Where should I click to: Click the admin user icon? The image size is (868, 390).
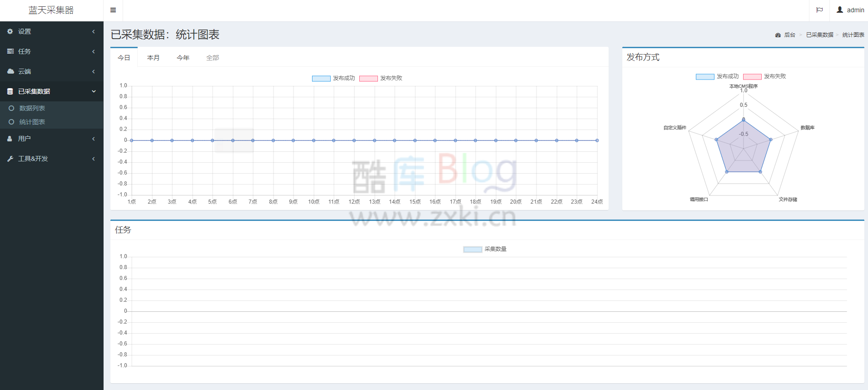840,10
